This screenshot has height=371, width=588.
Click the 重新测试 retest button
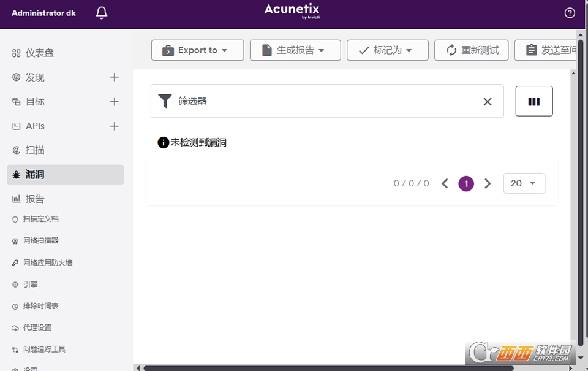472,50
